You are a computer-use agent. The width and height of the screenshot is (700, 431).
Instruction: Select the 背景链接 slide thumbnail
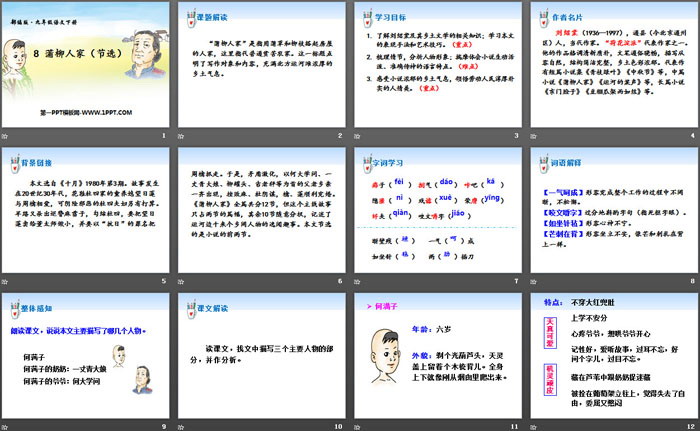(x=85, y=210)
